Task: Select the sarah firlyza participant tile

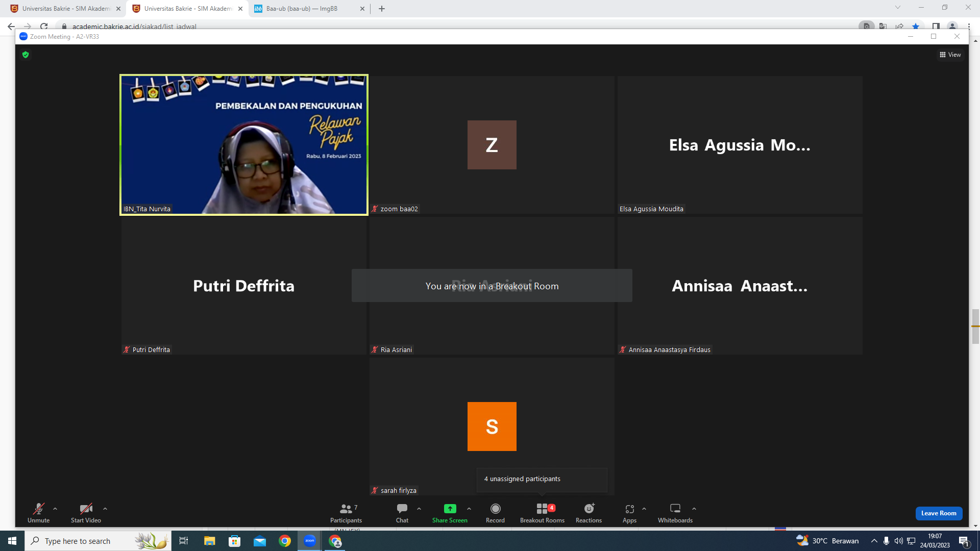Action: coord(492,427)
